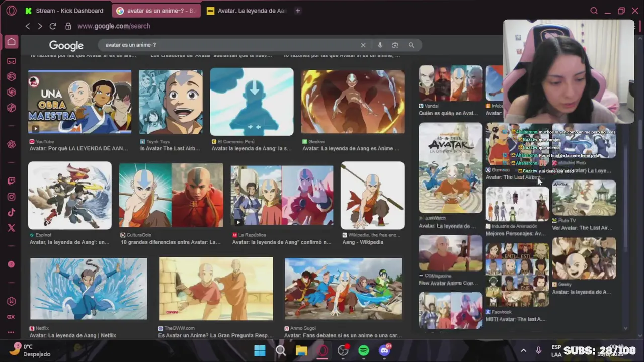
Task: Click '10 grandes diferencias entre Avatar' title
Action: [171, 242]
